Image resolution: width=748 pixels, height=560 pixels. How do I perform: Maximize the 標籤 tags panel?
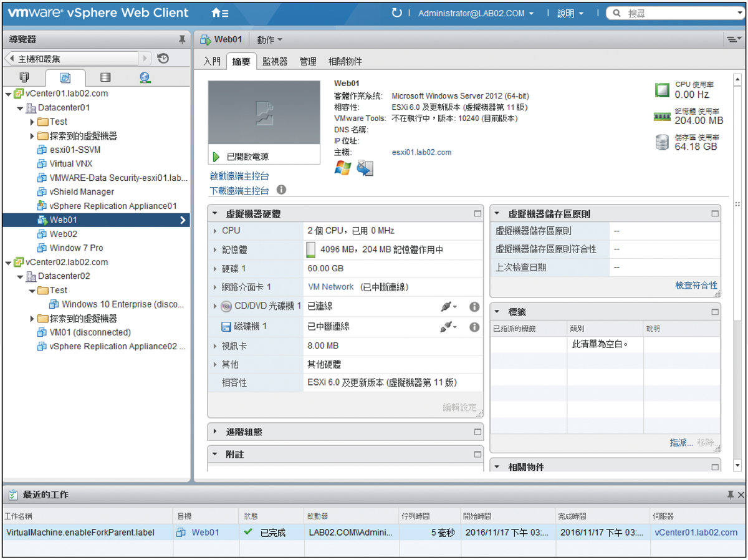pyautogui.click(x=715, y=311)
